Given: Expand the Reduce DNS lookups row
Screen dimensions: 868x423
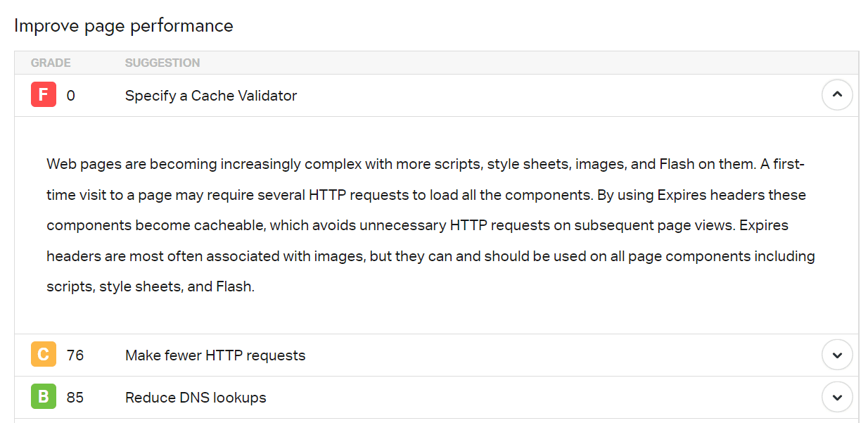Looking at the screenshot, I should click(x=837, y=397).
